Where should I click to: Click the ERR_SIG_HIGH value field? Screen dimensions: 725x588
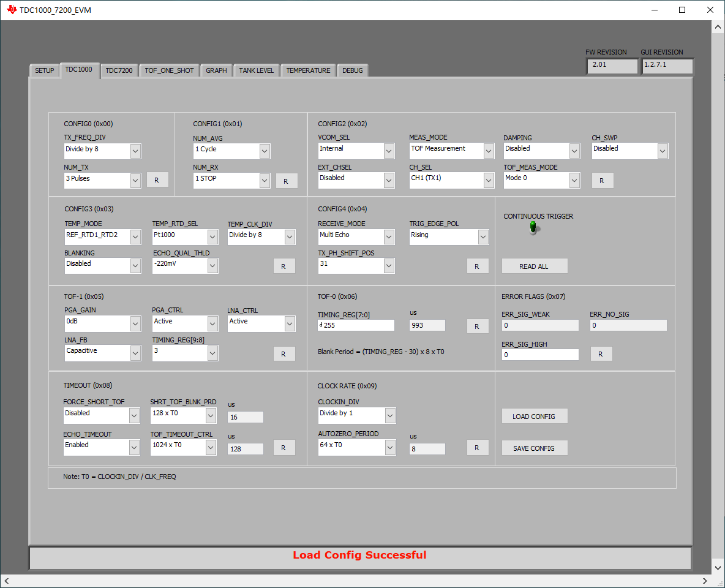[540, 355]
